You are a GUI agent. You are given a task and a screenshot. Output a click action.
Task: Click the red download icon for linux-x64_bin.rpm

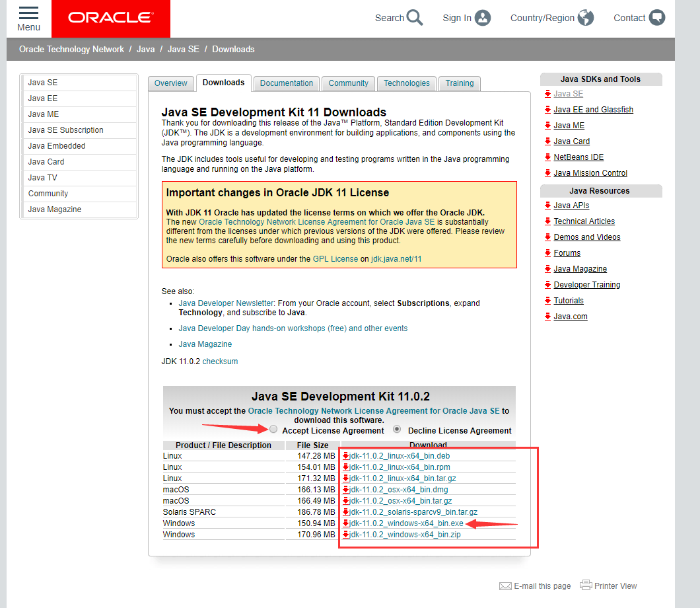[346, 467]
